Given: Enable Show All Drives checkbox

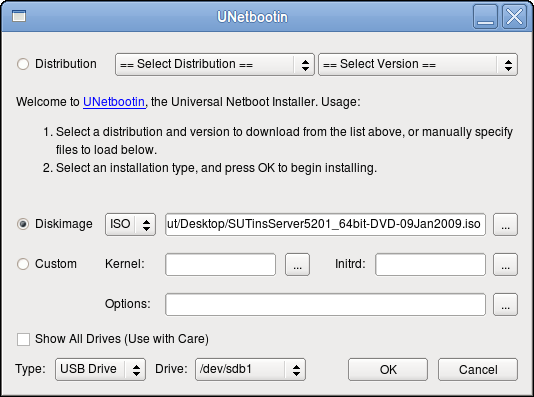Looking at the screenshot, I should tap(23, 339).
